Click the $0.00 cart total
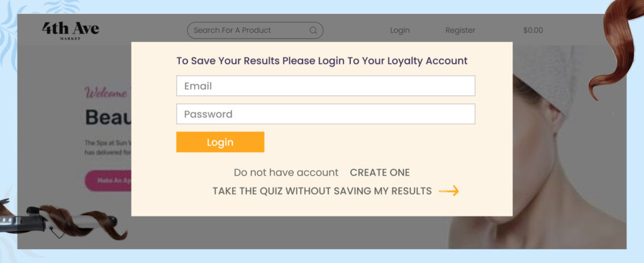The height and width of the screenshot is (263, 644). click(x=533, y=30)
